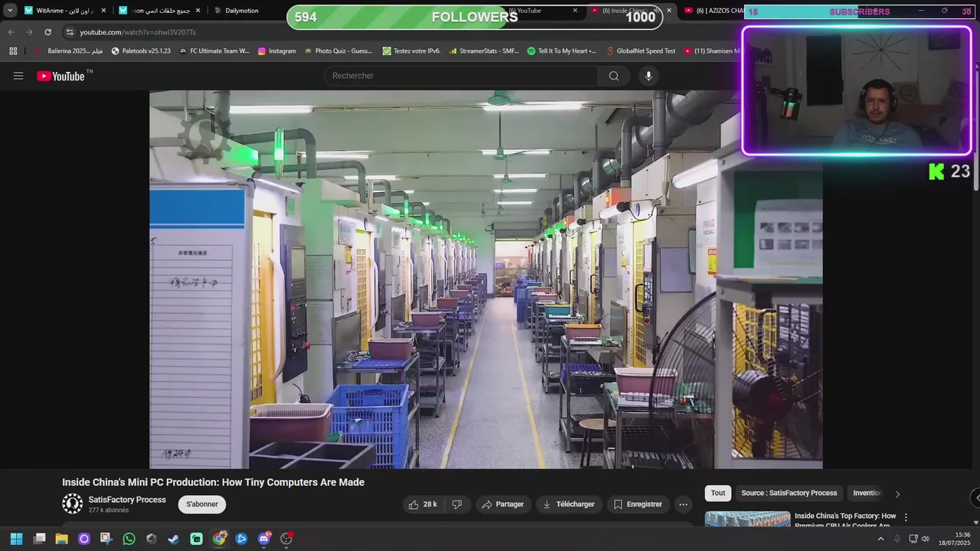This screenshot has height=551, width=980.
Task: Click the factory video player
Action: pyautogui.click(x=486, y=279)
